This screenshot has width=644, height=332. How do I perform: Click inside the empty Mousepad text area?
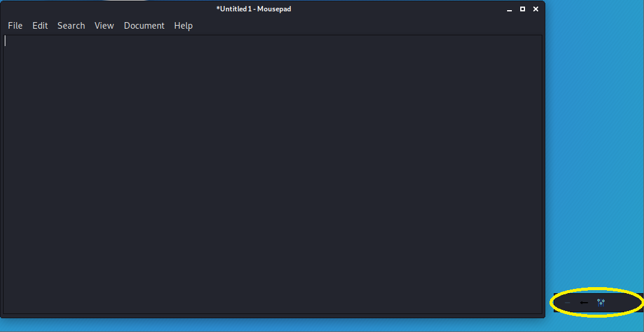pos(273,174)
